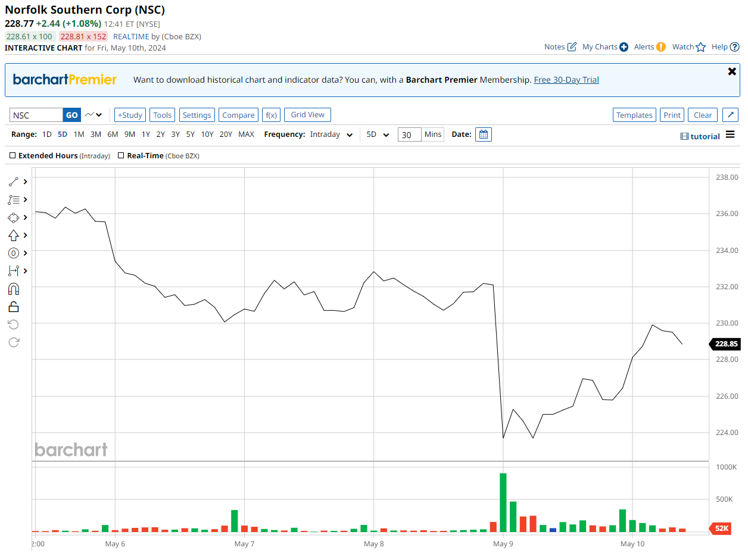This screenshot has width=748, height=560.
Task: Enable the Real-Time Cboe BZX checkbox
Action: [x=121, y=156]
